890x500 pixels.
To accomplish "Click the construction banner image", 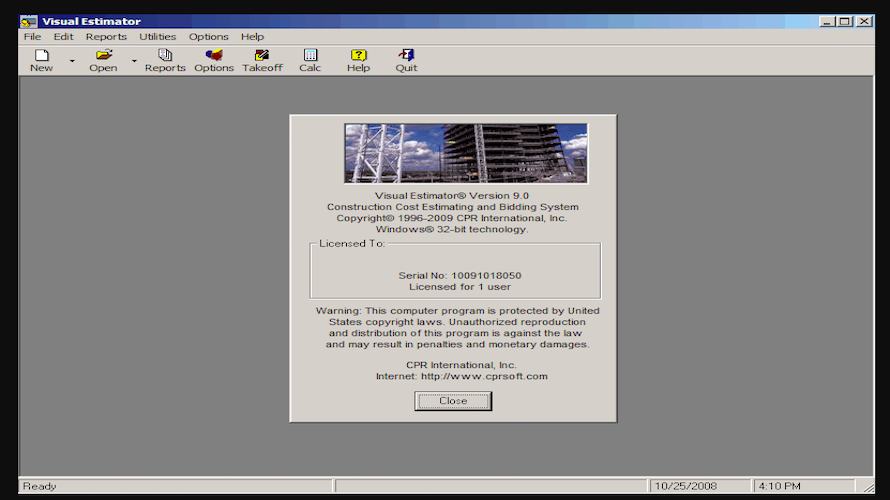I will tap(466, 153).
